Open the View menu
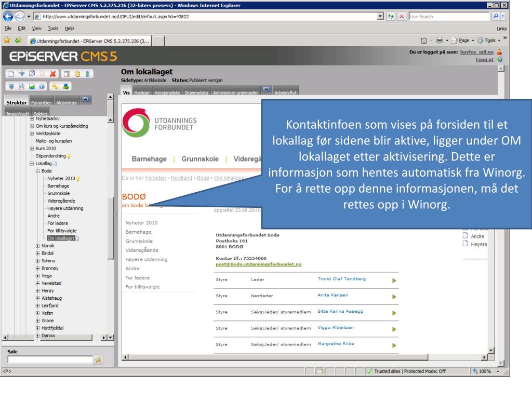 pos(37,29)
